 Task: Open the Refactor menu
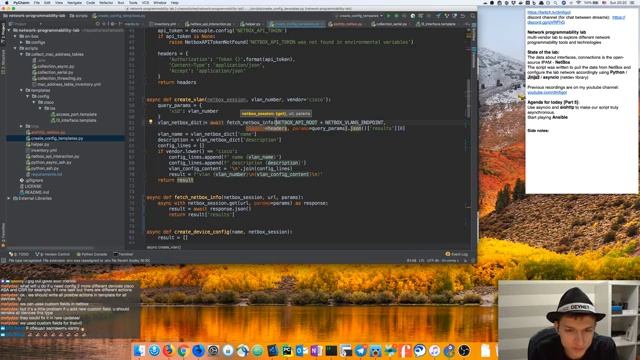106,3
